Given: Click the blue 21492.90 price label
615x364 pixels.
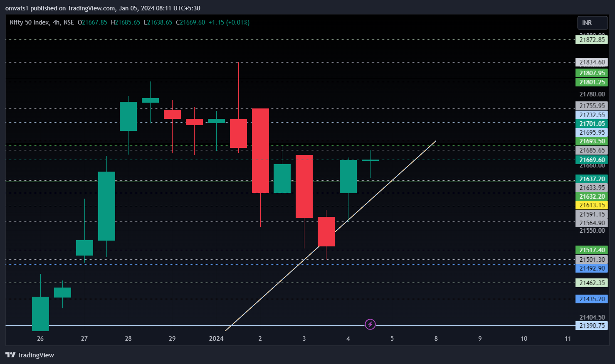Looking at the screenshot, I should click(x=592, y=268).
